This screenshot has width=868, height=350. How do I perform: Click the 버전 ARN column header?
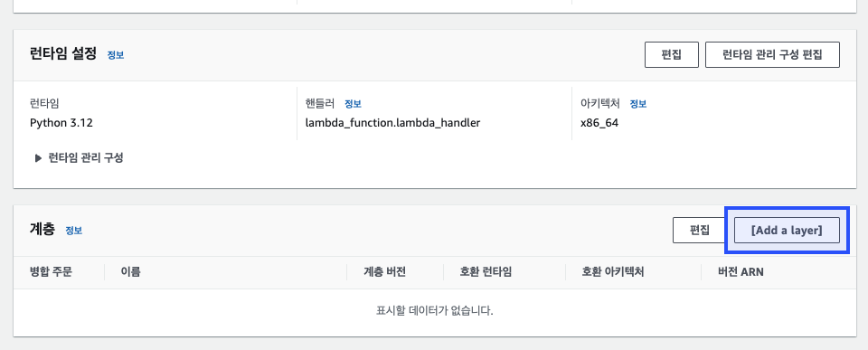(741, 272)
